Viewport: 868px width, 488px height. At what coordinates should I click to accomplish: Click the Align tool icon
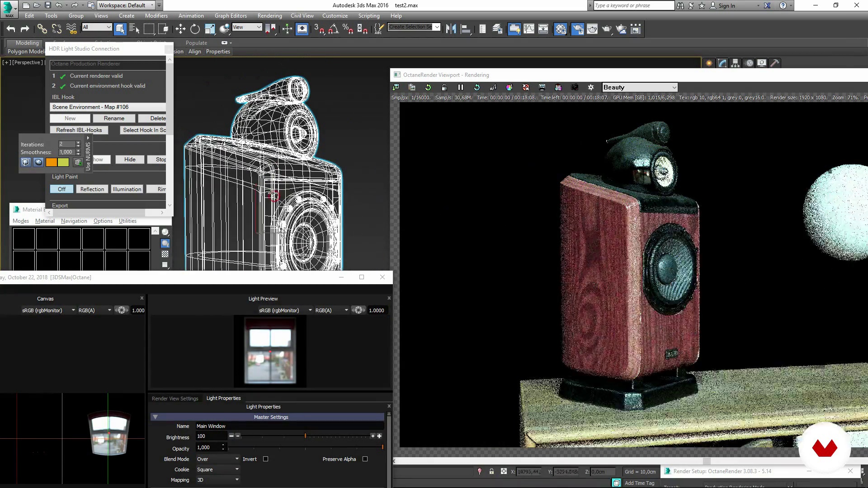tap(465, 29)
